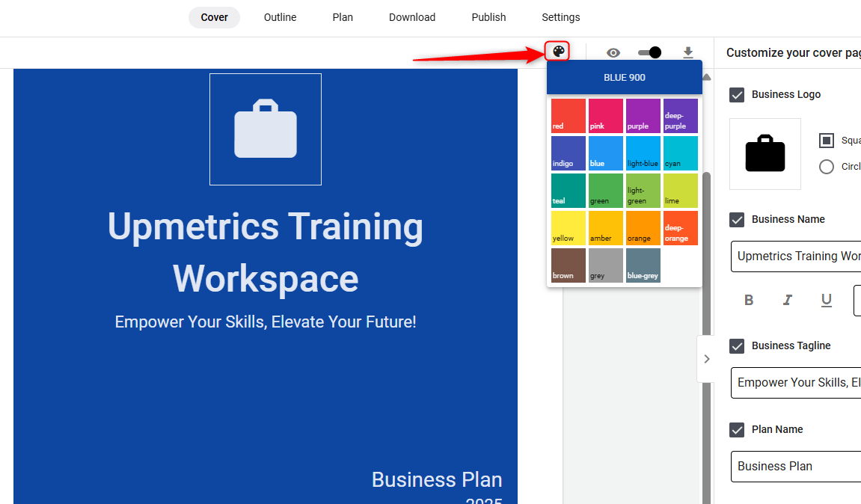
Task: Choose the brown color swatch
Action: [569, 265]
